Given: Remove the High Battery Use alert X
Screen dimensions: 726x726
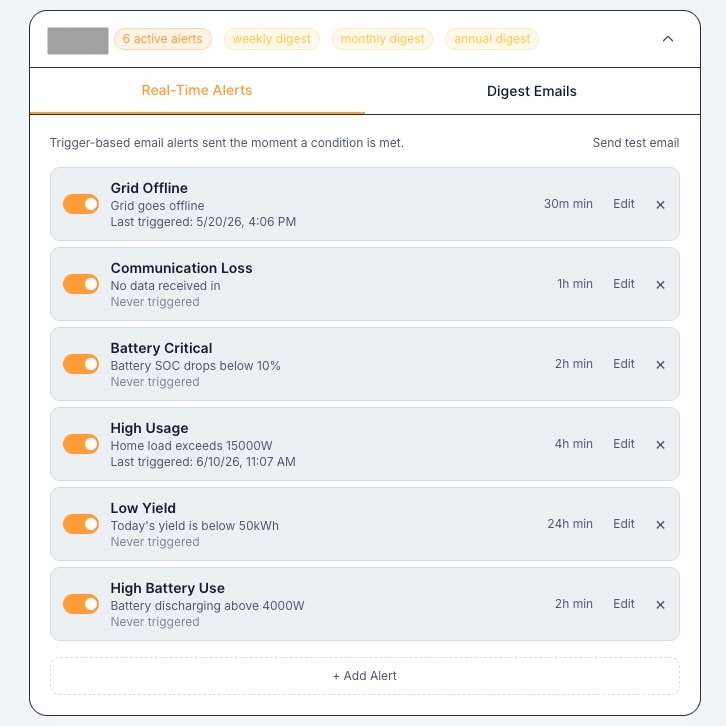Looking at the screenshot, I should [660, 605].
